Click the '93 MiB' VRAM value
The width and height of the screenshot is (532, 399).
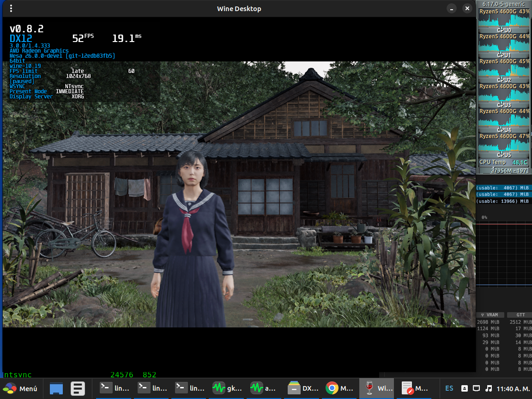pos(490,335)
